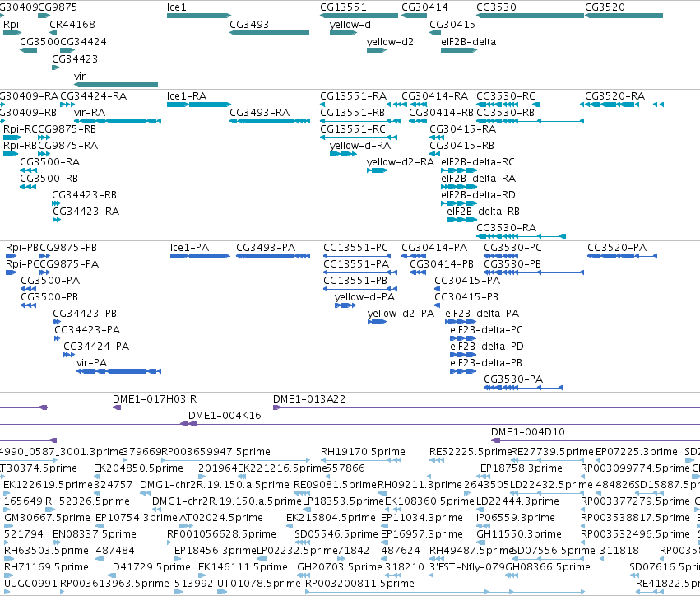Select the CG13551-RC transcript label

[353, 129]
